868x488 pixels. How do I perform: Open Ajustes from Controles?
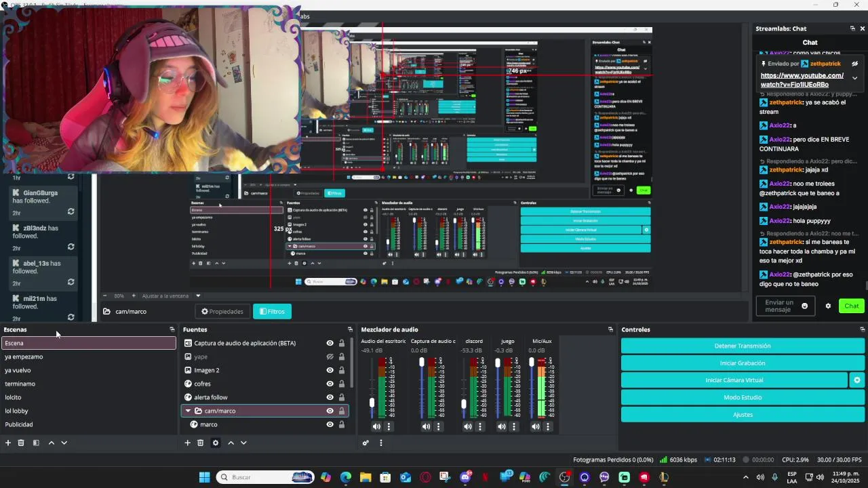(x=743, y=414)
